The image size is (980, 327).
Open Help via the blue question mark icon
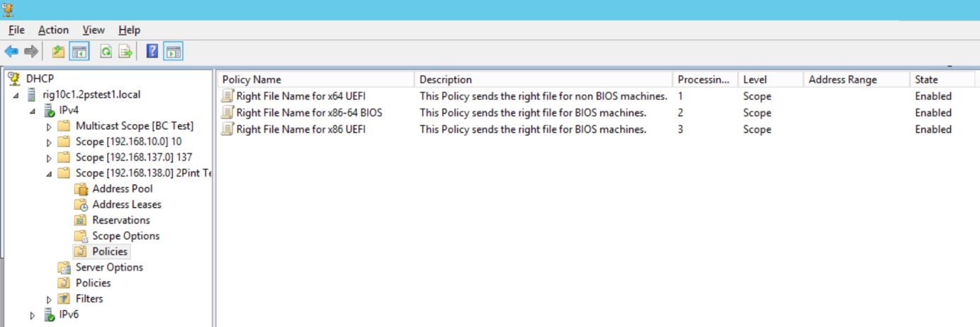pos(152,51)
